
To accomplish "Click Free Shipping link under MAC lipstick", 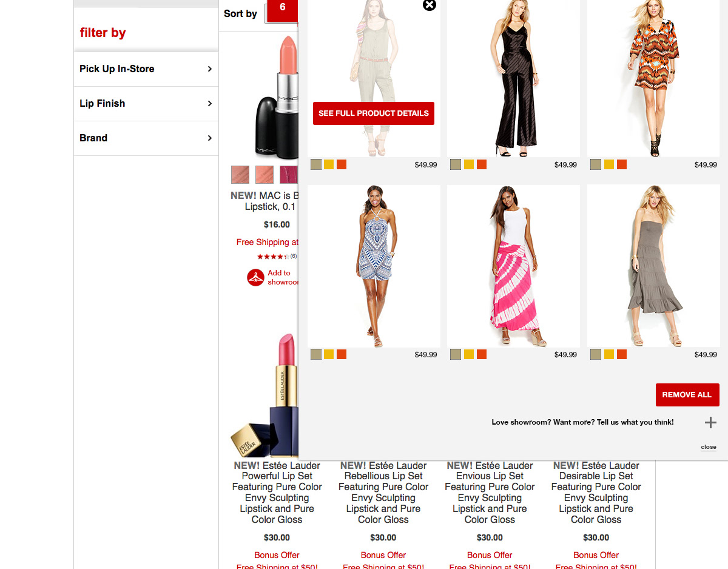I will [268, 242].
